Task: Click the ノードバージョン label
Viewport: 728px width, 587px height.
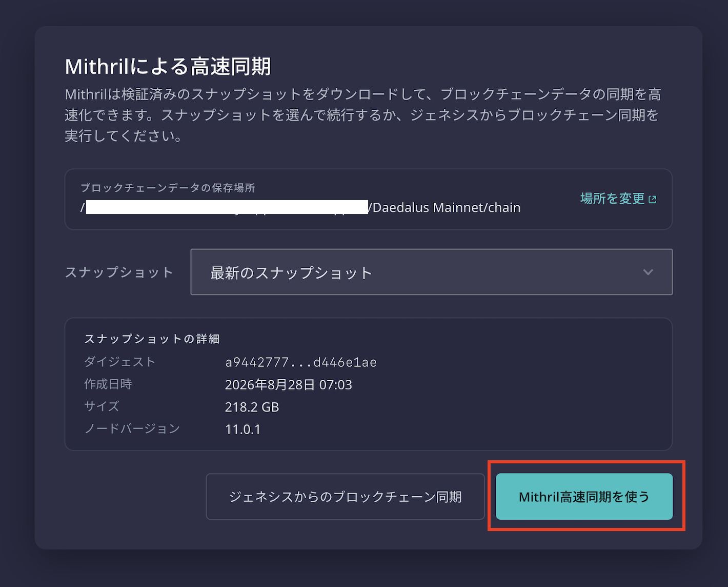Action: coord(132,428)
